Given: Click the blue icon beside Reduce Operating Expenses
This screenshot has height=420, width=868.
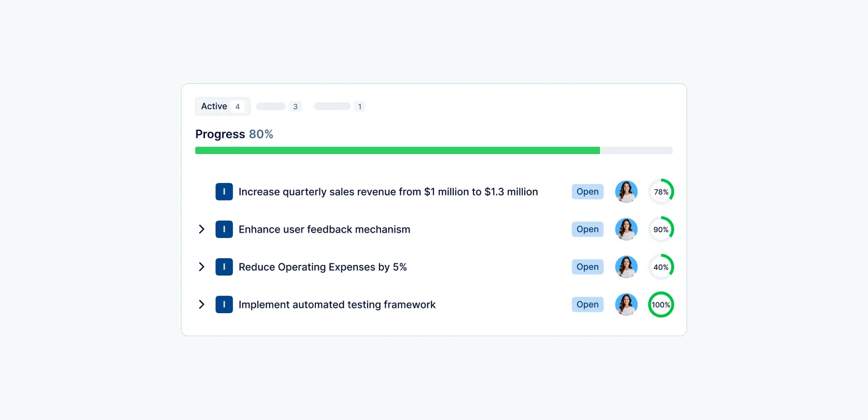Looking at the screenshot, I should (224, 267).
